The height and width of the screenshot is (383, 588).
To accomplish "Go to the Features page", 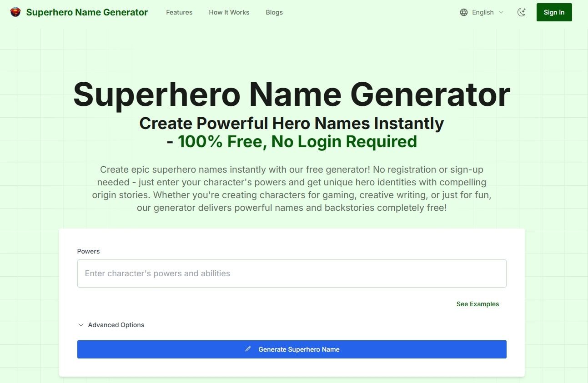I will pyautogui.click(x=179, y=12).
